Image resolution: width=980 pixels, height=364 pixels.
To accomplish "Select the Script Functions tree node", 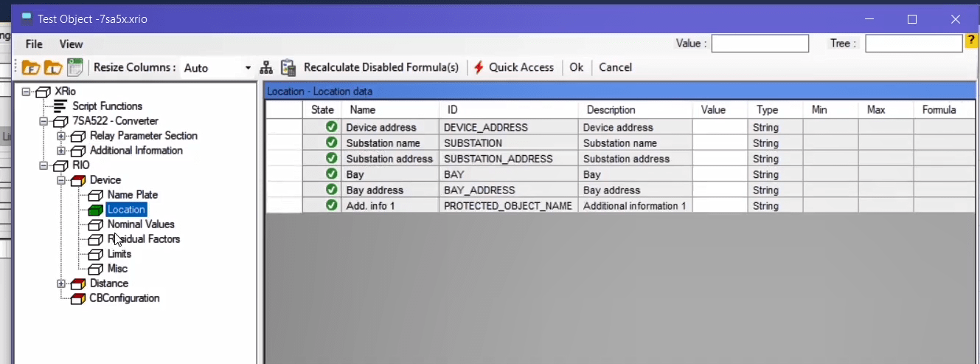I will coord(107,106).
